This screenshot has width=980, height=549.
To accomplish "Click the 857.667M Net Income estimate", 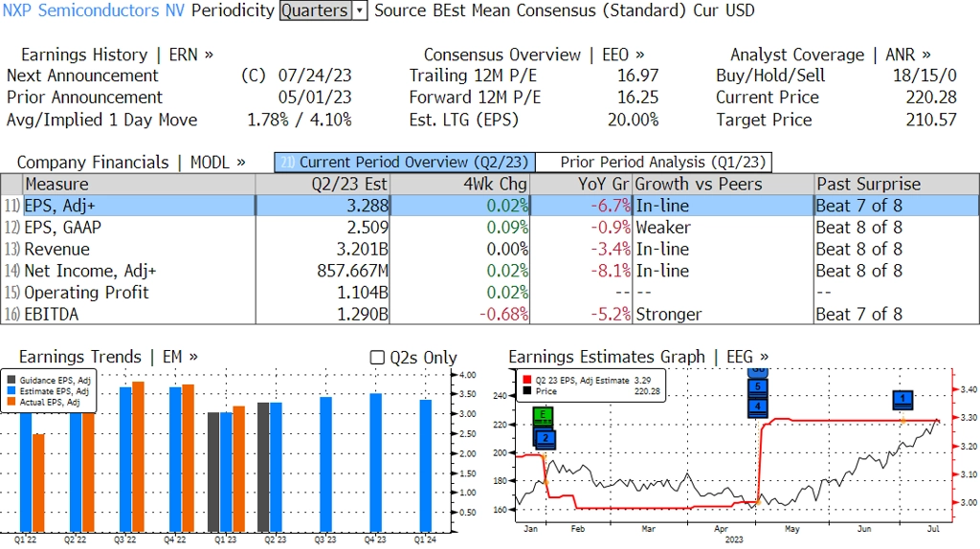I will pyautogui.click(x=352, y=271).
